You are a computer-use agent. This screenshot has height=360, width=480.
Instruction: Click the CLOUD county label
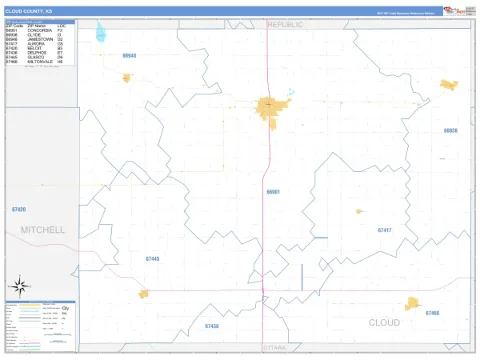click(x=384, y=322)
